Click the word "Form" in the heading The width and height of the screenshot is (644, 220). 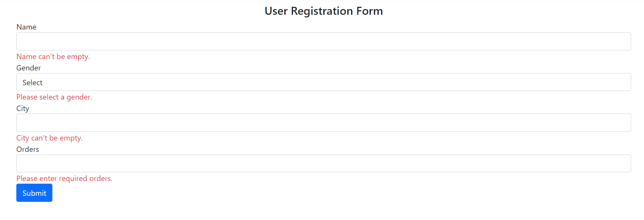[x=369, y=11]
